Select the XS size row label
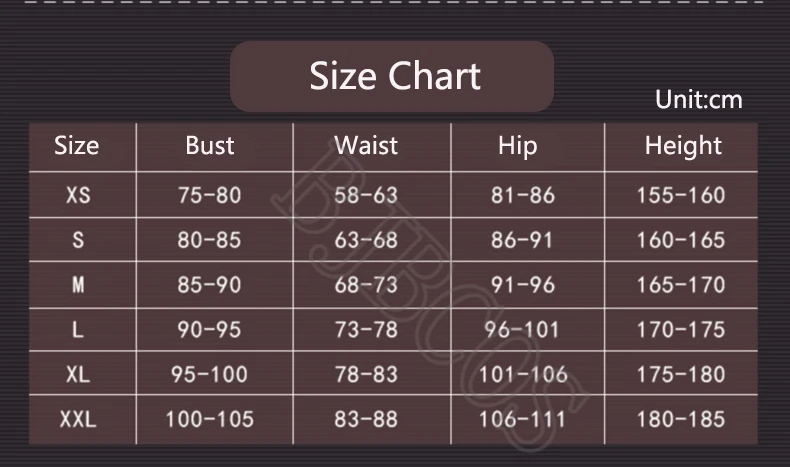The width and height of the screenshot is (790, 467). (x=78, y=195)
